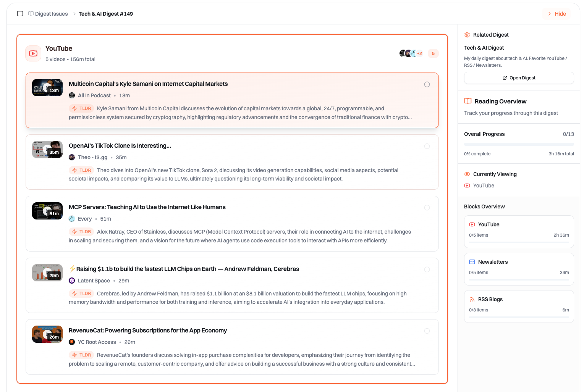The image size is (584, 392).
Task: Click the 3h 16m total text
Action: (x=561, y=154)
